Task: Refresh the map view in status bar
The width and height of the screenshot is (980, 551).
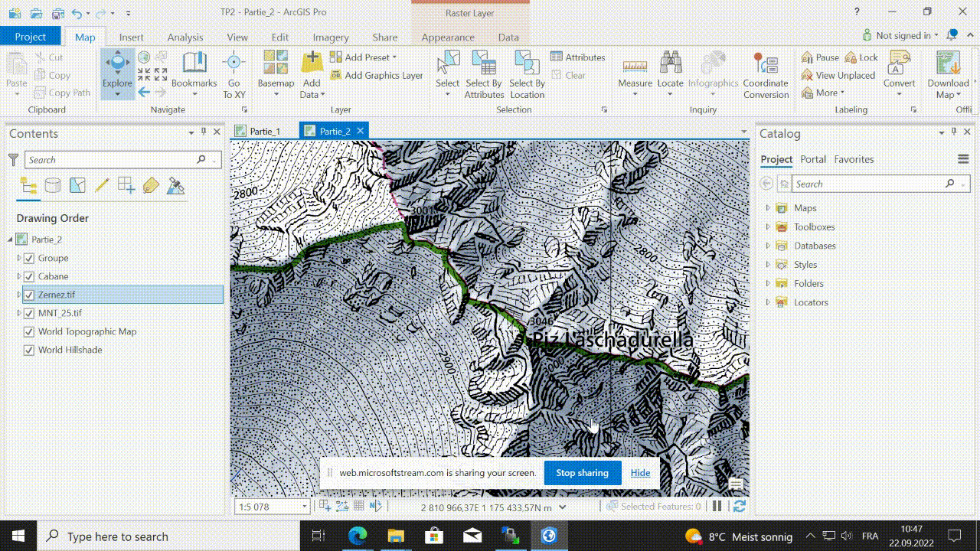Action: [739, 506]
